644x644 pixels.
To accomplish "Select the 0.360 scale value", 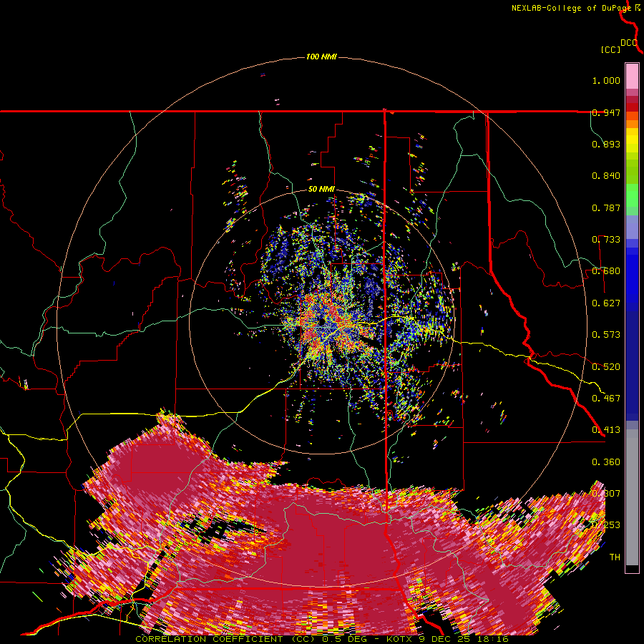I will (606, 462).
